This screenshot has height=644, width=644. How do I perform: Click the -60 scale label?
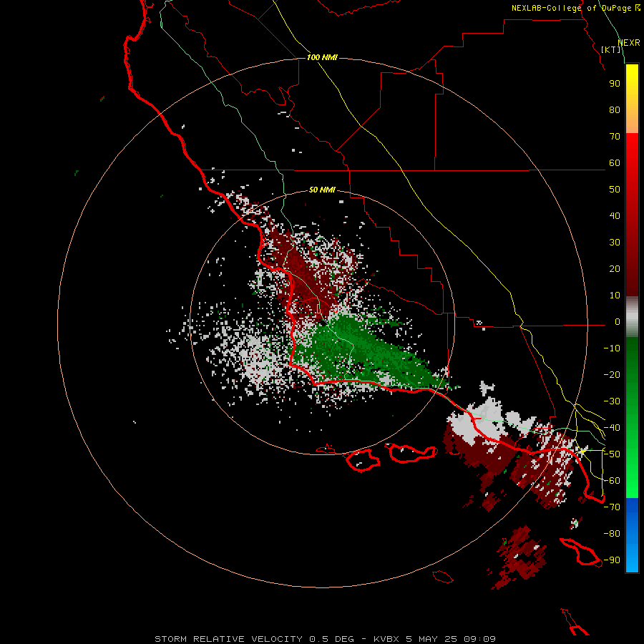coord(612,481)
